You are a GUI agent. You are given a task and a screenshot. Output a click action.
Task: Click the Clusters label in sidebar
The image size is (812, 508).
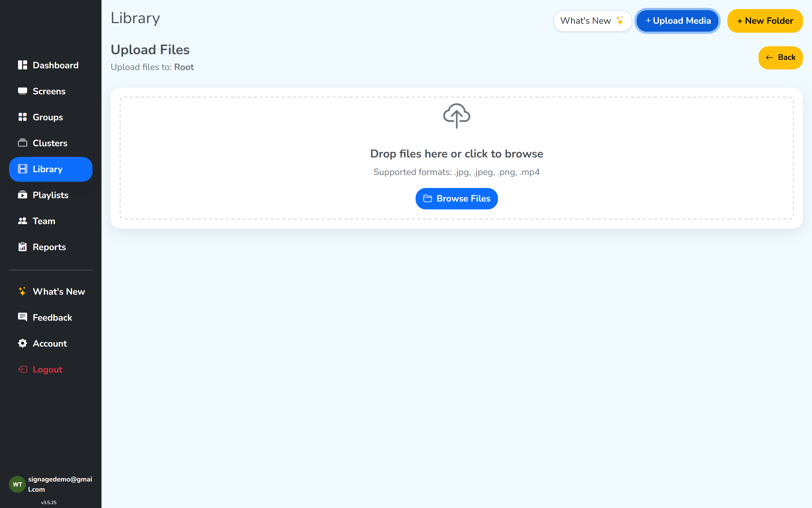coord(50,143)
